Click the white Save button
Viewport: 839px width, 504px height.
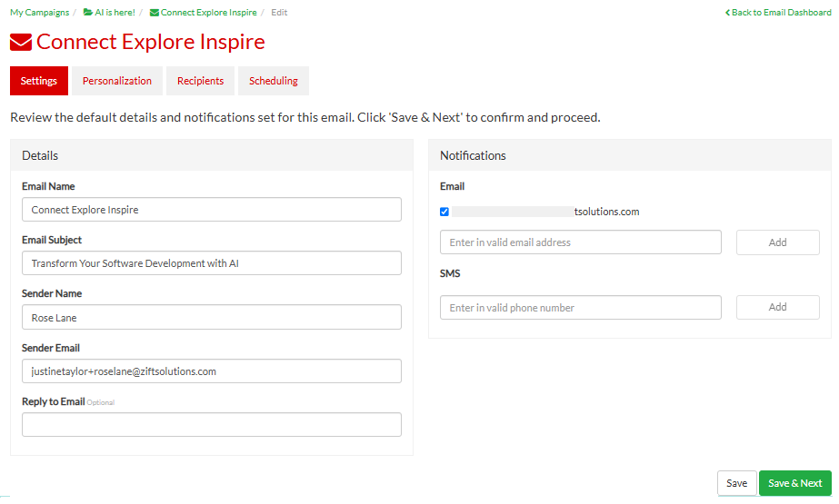tap(737, 483)
